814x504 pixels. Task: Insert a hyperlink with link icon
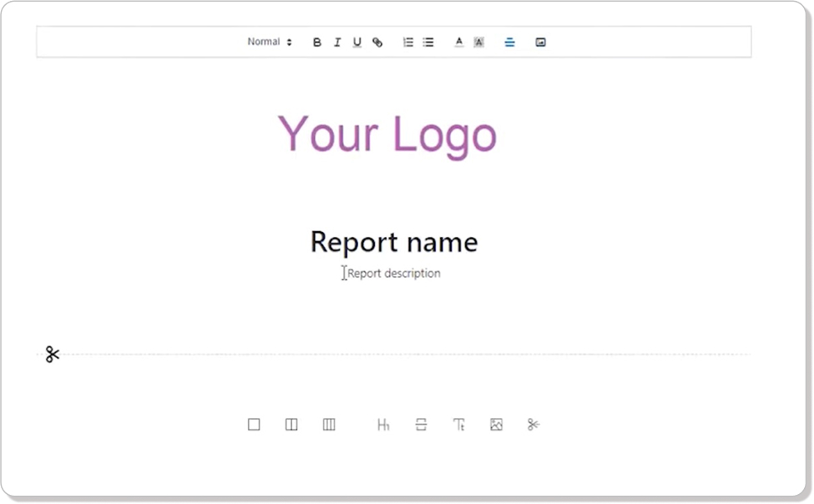pyautogui.click(x=377, y=43)
